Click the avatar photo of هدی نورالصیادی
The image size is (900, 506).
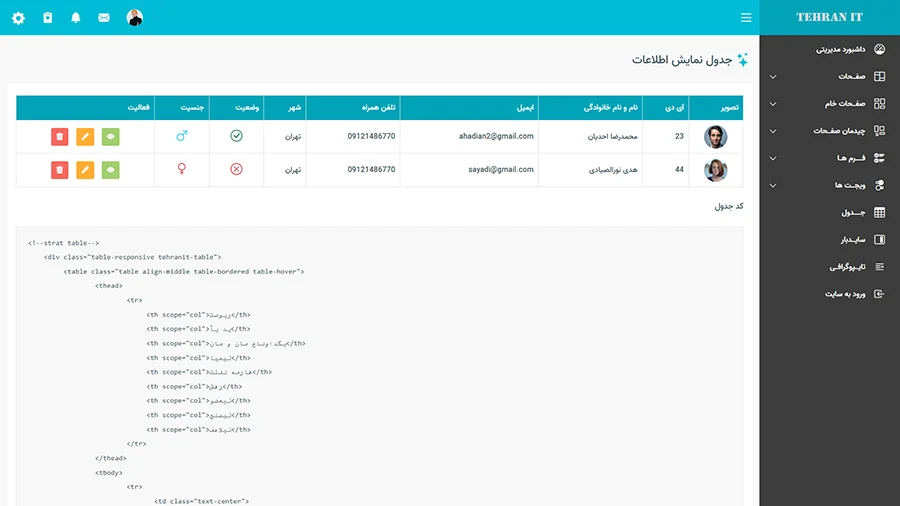tap(716, 170)
